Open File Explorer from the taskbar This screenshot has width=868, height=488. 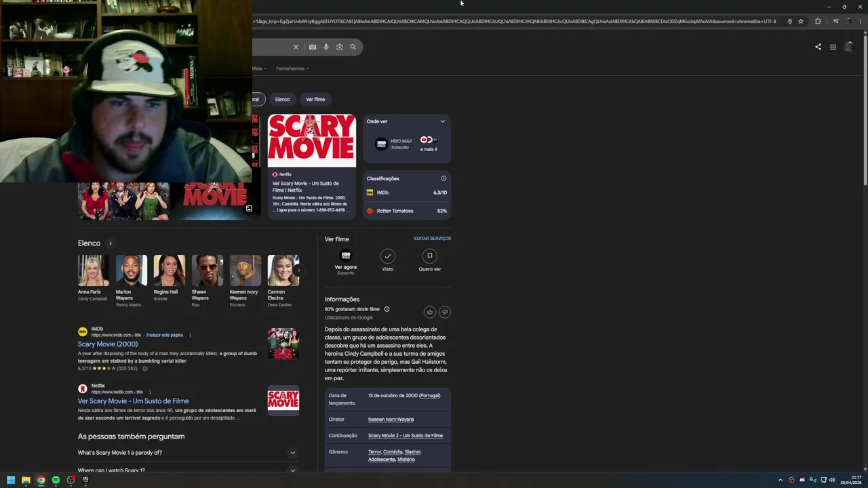point(26,480)
